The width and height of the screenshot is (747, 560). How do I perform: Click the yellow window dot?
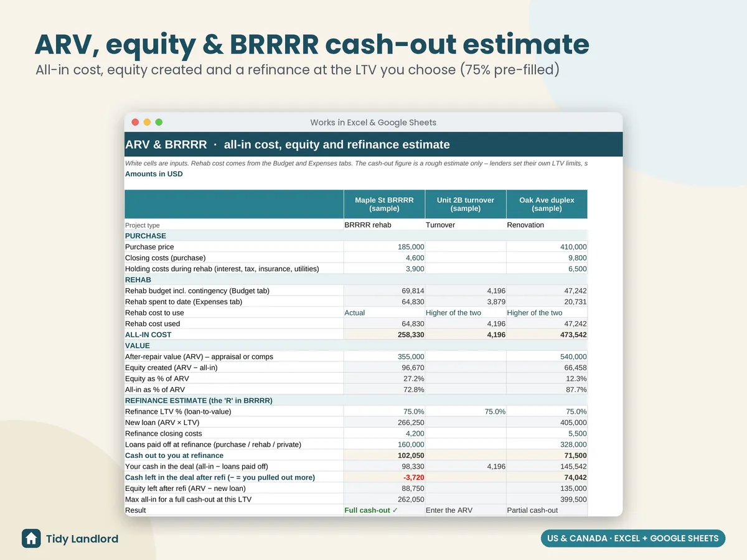(x=147, y=123)
